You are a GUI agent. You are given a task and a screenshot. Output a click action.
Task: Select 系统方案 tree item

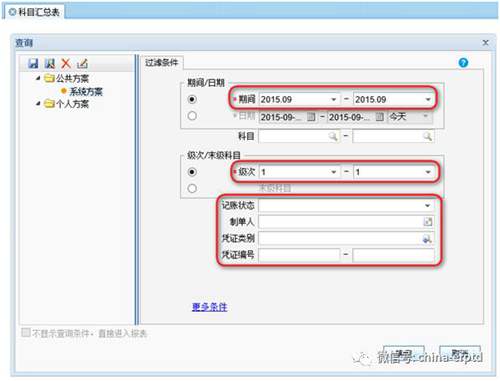coord(86,91)
